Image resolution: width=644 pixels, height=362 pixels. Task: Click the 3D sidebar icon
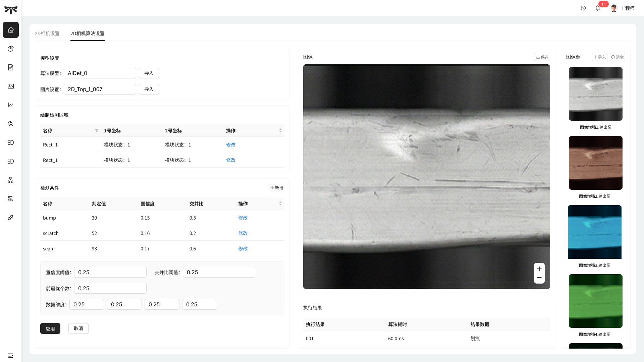pos(11,161)
